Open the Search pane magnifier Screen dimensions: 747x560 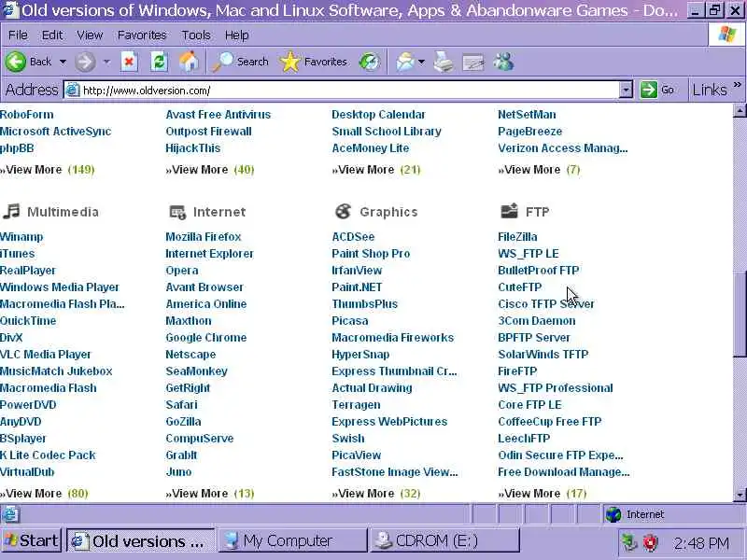(x=222, y=62)
